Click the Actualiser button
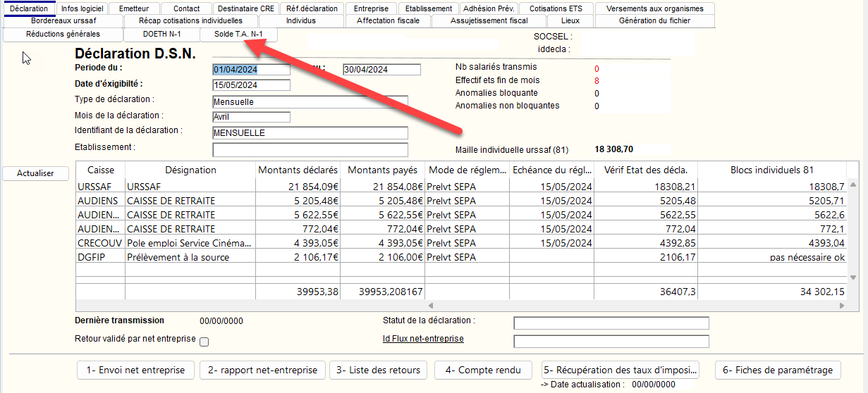The image size is (868, 393). [x=35, y=173]
